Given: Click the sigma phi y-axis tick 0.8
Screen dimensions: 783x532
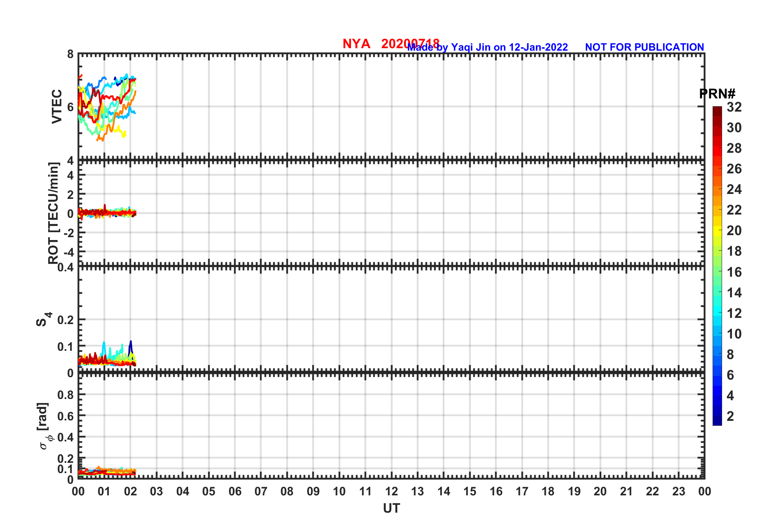Looking at the screenshot, I should [x=66, y=395].
